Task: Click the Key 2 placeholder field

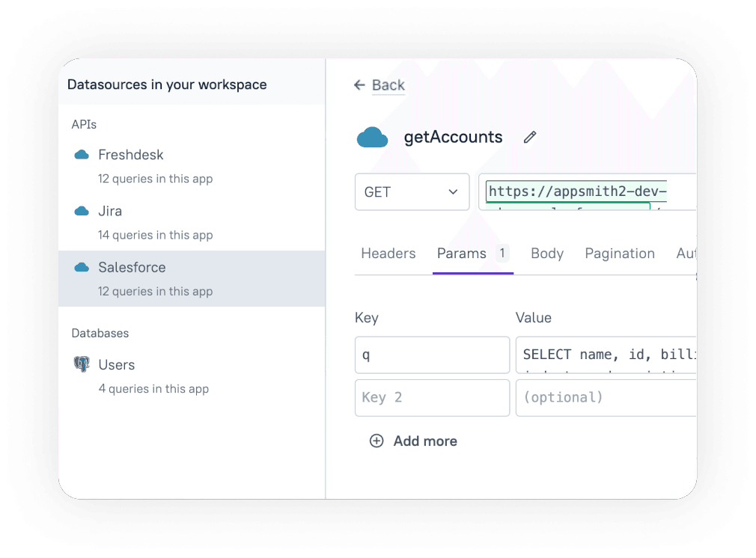Action: 432,397
